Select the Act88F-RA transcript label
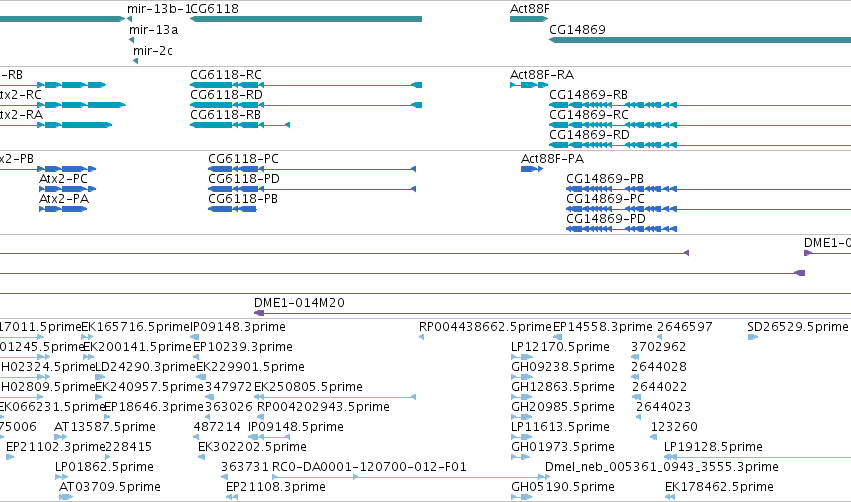This screenshot has height=502, width=851. (x=542, y=75)
